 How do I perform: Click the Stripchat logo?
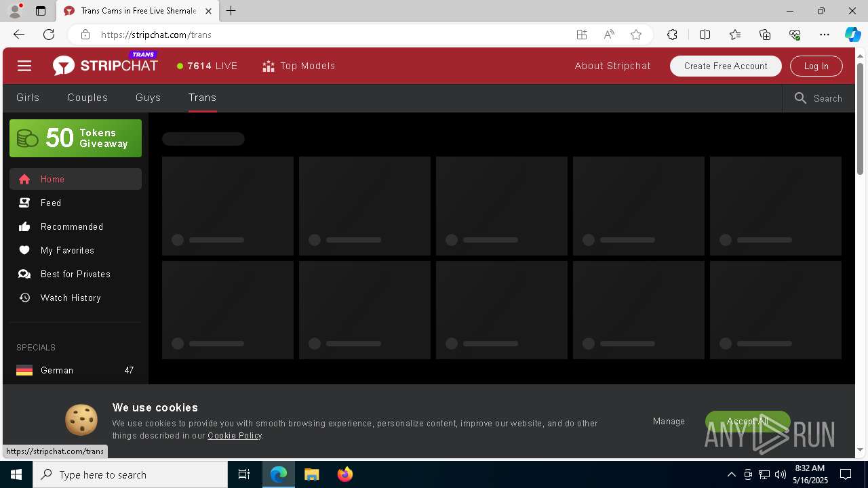pyautogui.click(x=106, y=65)
